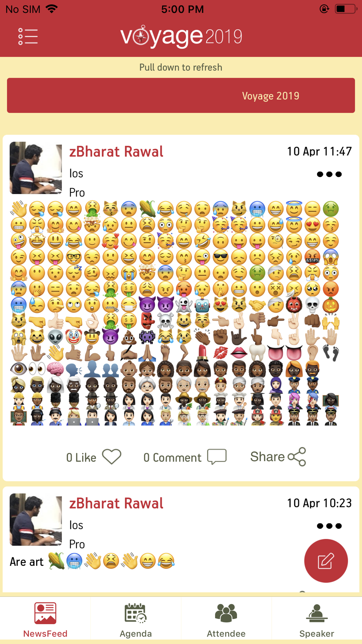Open the hamburger menu icon
Screen dimensions: 362x644
coord(28,37)
